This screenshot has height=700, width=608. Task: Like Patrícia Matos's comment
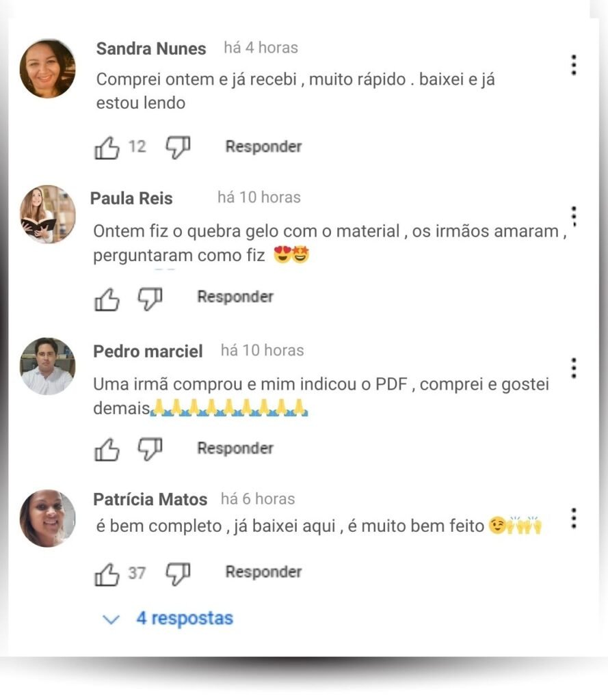pyautogui.click(x=107, y=574)
